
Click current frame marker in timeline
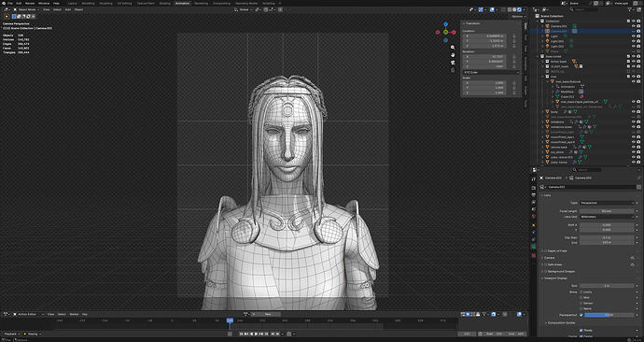[x=230, y=321]
